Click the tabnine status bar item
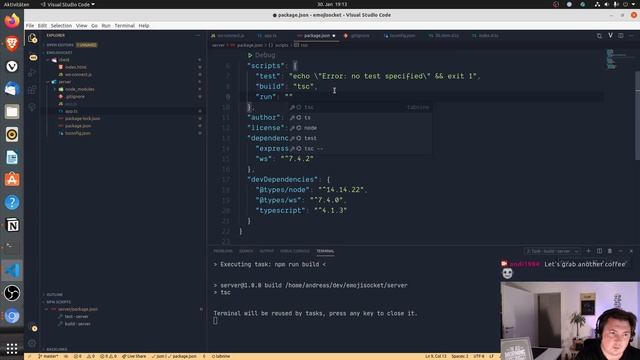Viewport: 640px width, 360px height. (221, 356)
